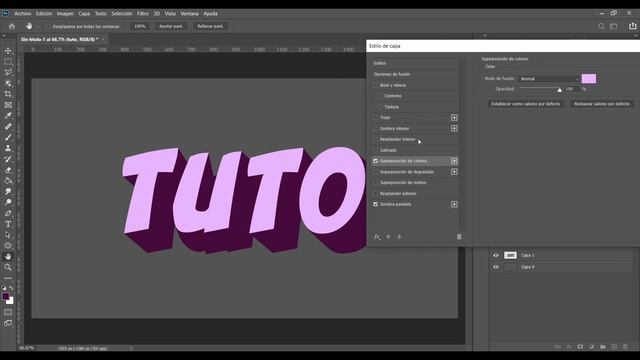Click the Opacidad slider handle
The height and width of the screenshot is (360, 640).
[560, 89]
